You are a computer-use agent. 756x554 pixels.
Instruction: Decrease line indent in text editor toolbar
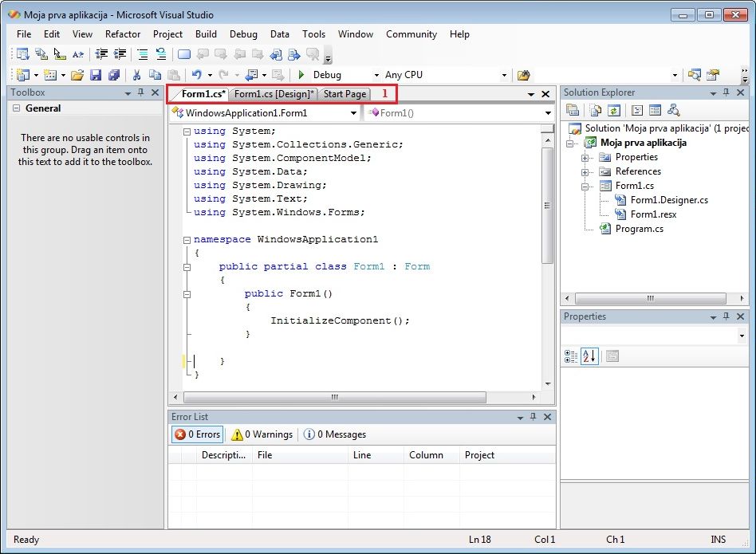pyautogui.click(x=101, y=54)
